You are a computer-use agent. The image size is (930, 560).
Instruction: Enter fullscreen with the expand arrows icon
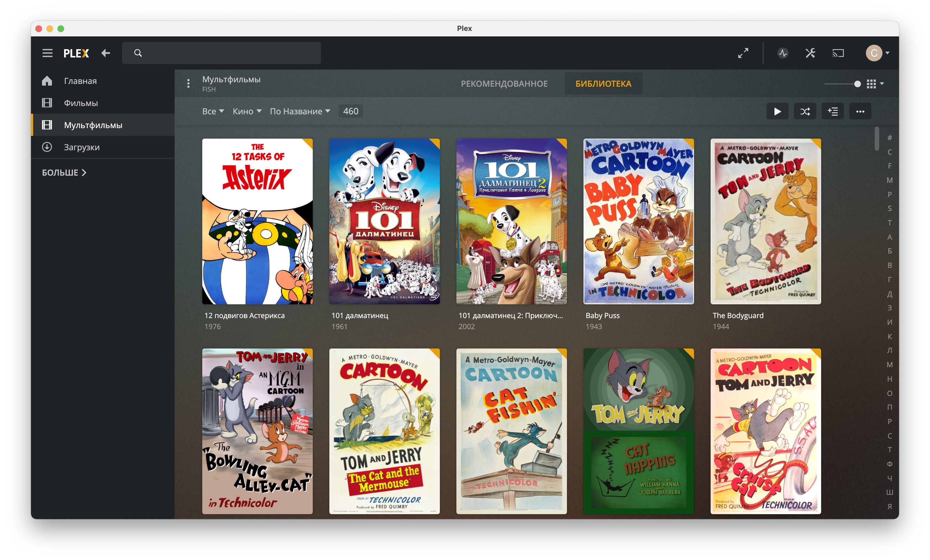click(743, 53)
